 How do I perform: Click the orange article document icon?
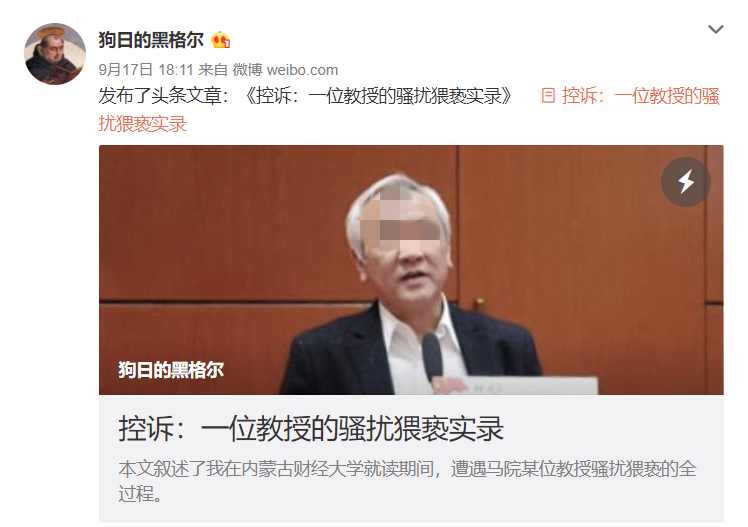548,96
